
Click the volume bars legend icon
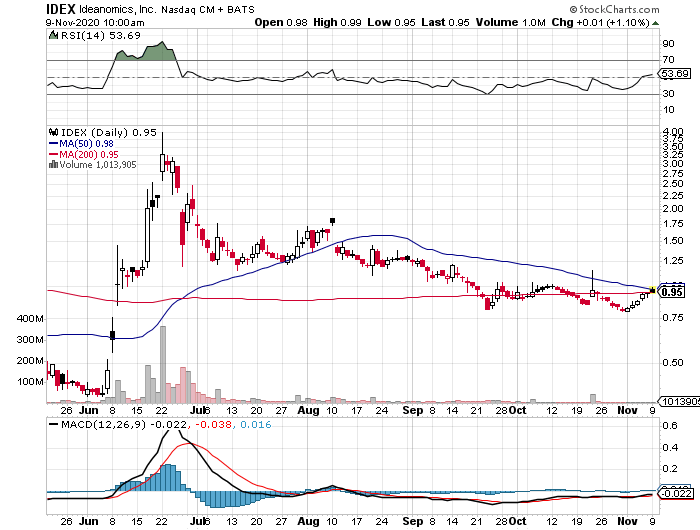click(53, 164)
